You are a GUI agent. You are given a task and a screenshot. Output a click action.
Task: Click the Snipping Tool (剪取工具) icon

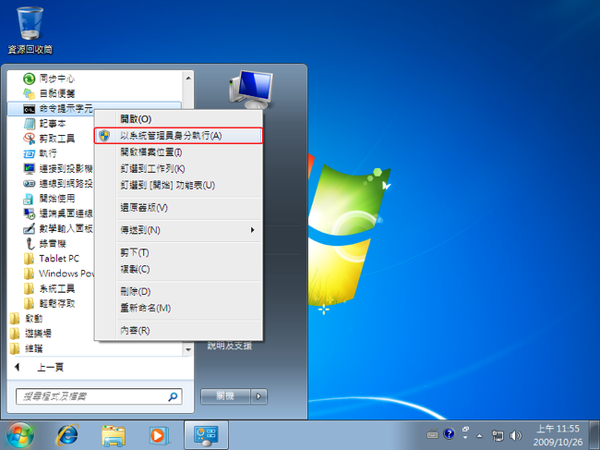click(x=29, y=139)
